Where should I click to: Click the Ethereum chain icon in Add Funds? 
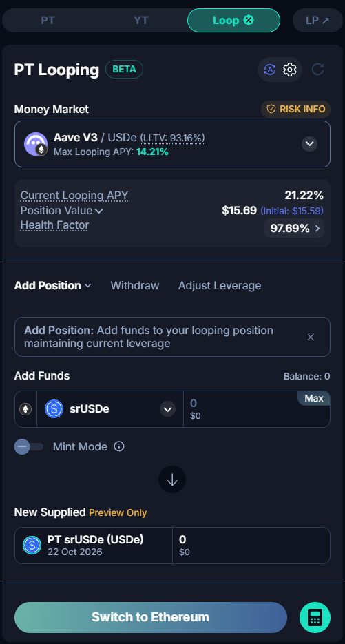click(x=26, y=409)
